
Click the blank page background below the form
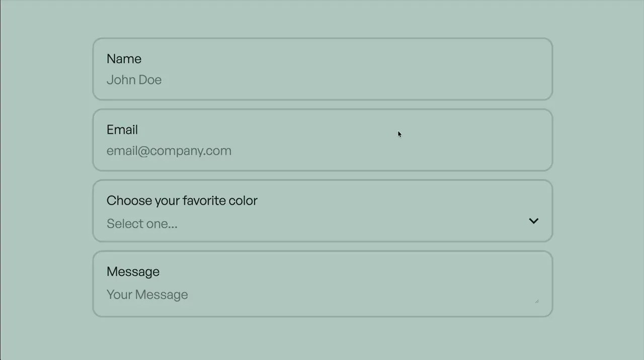(322, 339)
